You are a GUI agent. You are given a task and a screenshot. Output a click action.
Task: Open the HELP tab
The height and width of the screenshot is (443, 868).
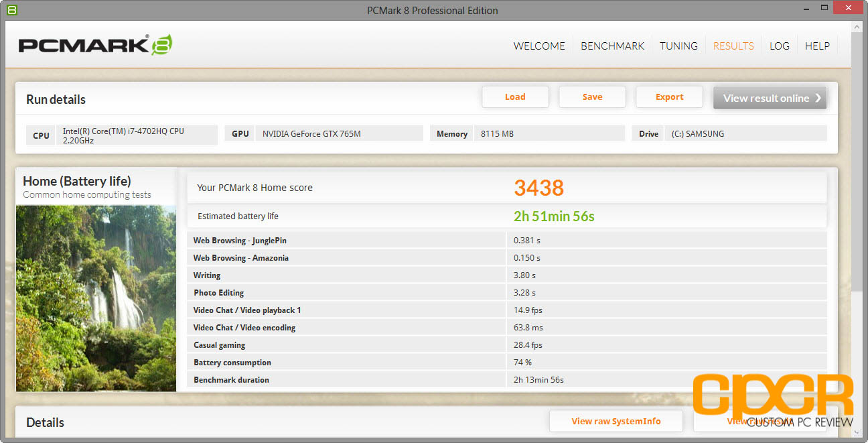coord(817,46)
